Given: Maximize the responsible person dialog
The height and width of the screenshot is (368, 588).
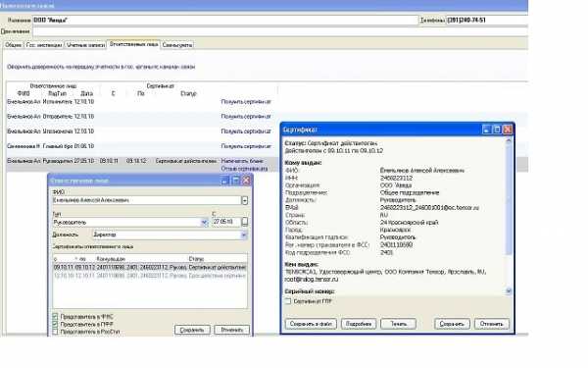Looking at the screenshot, I should coord(235,181).
